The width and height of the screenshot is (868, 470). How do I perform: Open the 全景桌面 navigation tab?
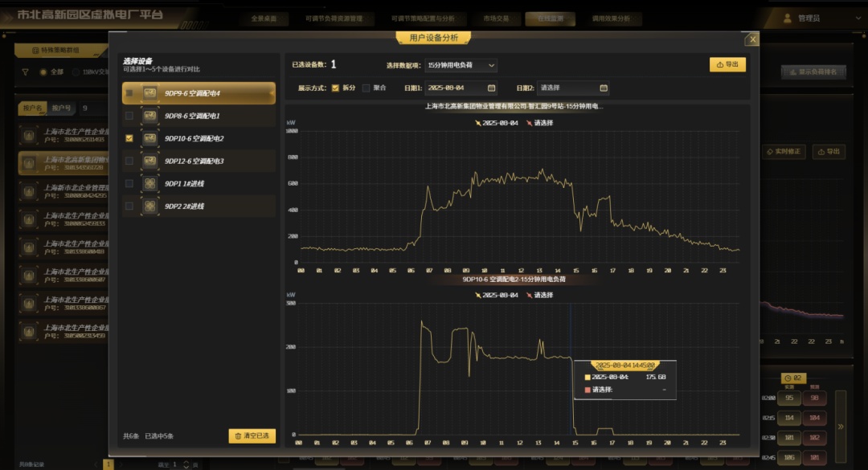(x=264, y=18)
